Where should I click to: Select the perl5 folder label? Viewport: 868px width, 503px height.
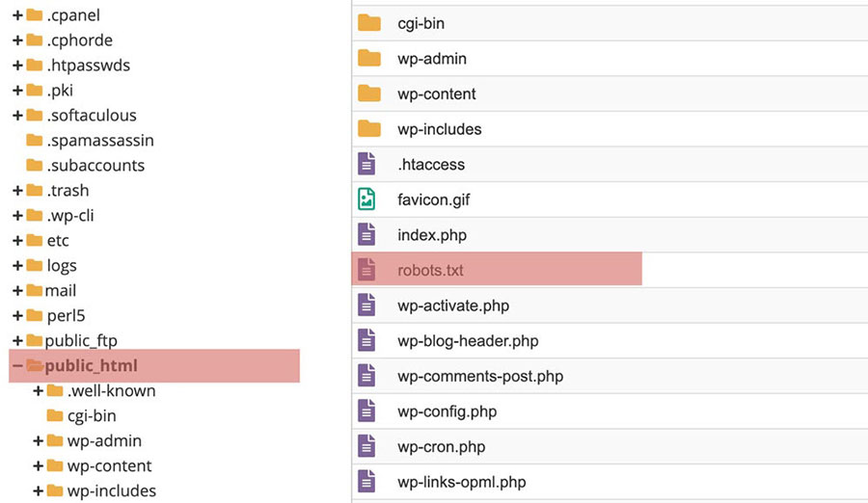pyautogui.click(x=66, y=316)
